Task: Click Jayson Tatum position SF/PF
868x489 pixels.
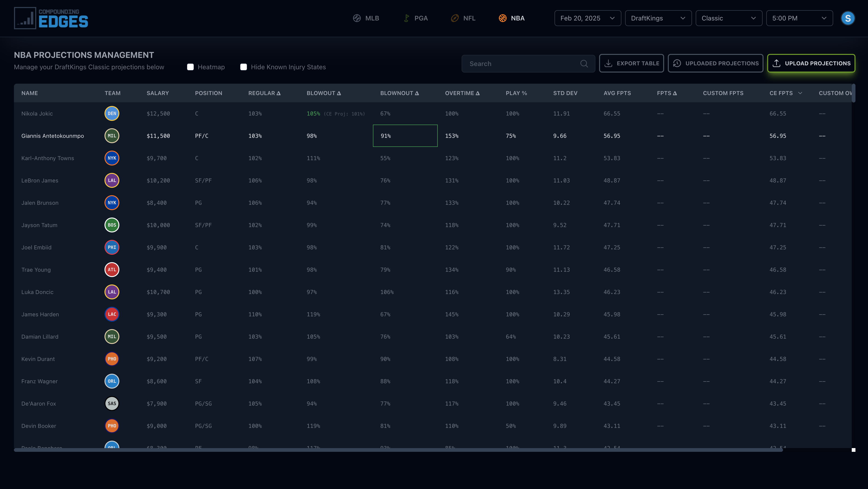Action: click(x=203, y=225)
